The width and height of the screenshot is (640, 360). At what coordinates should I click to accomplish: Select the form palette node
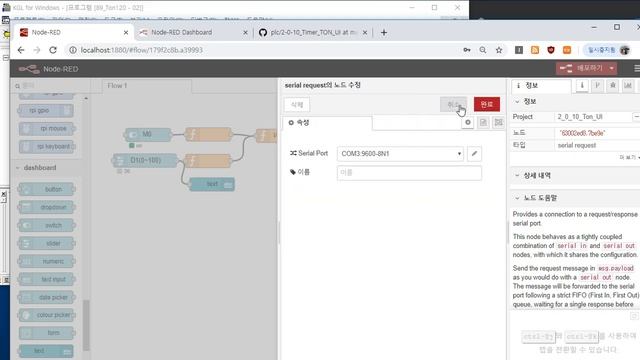(x=47, y=333)
